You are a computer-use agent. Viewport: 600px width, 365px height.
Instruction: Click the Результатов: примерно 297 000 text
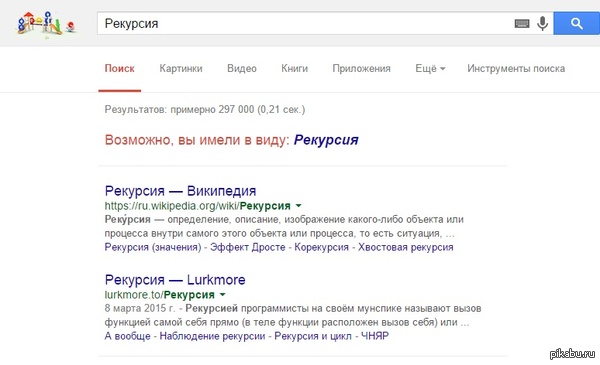click(205, 109)
